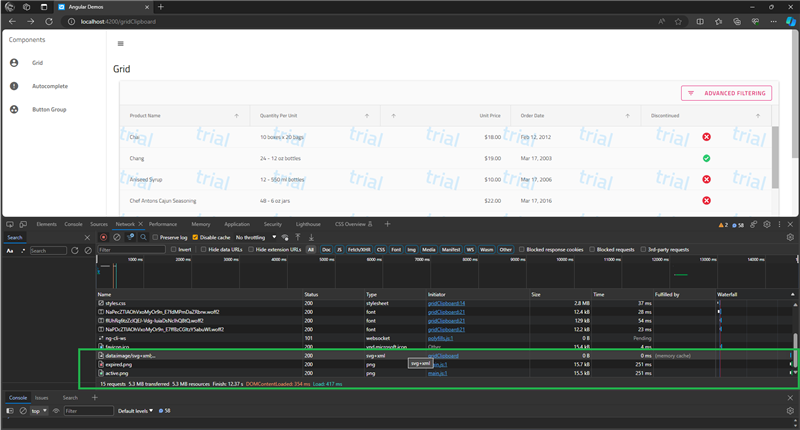Switch to the Performance tab
This screenshot has height=430, width=800.
162,224
